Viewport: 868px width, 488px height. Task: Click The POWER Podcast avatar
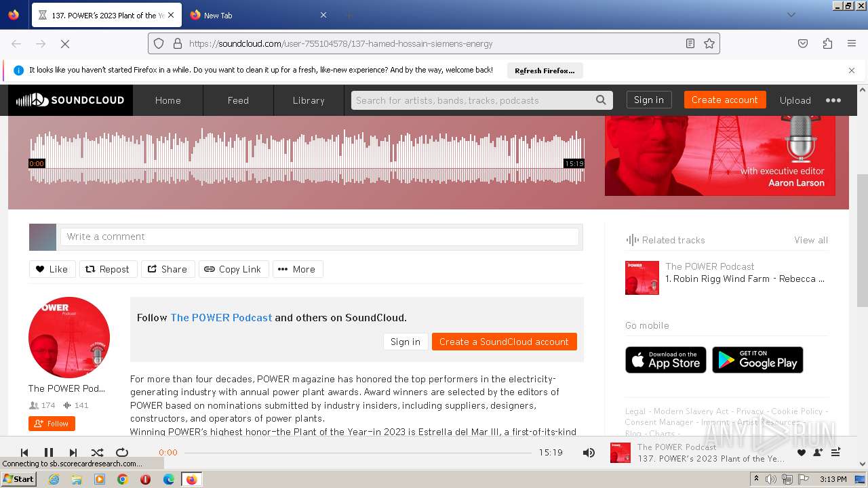click(69, 338)
